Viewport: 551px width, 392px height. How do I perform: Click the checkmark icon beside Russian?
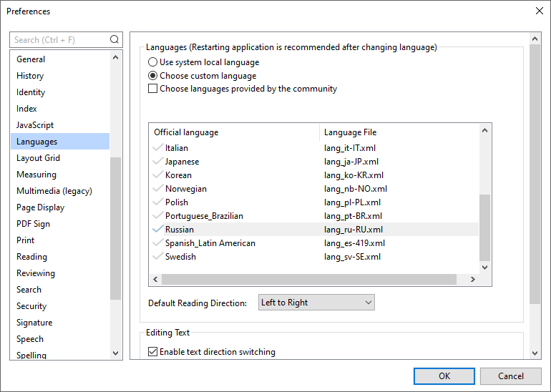[157, 230]
